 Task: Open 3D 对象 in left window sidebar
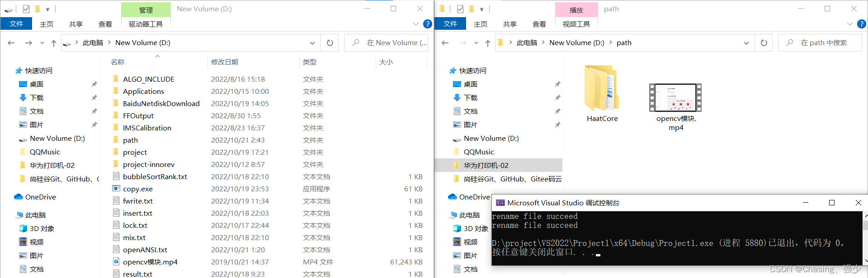(x=42, y=229)
